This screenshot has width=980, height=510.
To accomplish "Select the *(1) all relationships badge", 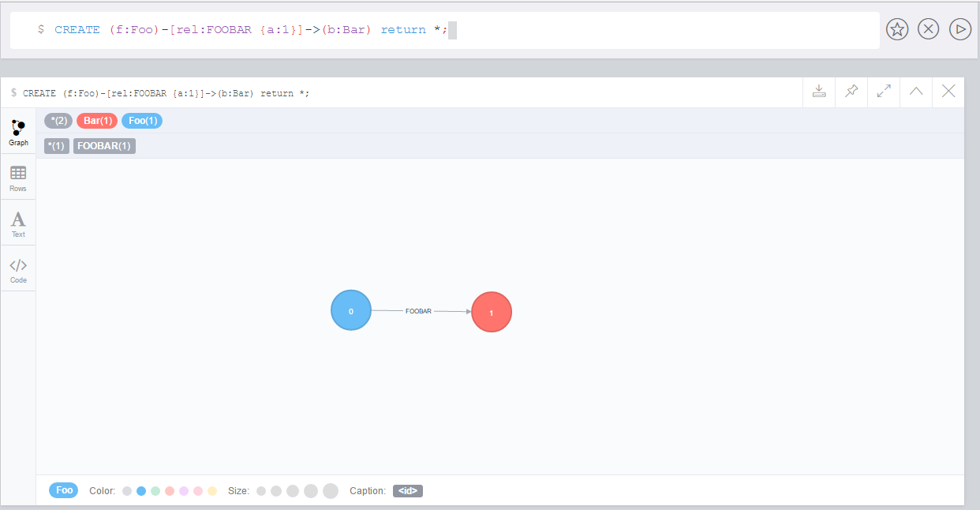I will (57, 146).
